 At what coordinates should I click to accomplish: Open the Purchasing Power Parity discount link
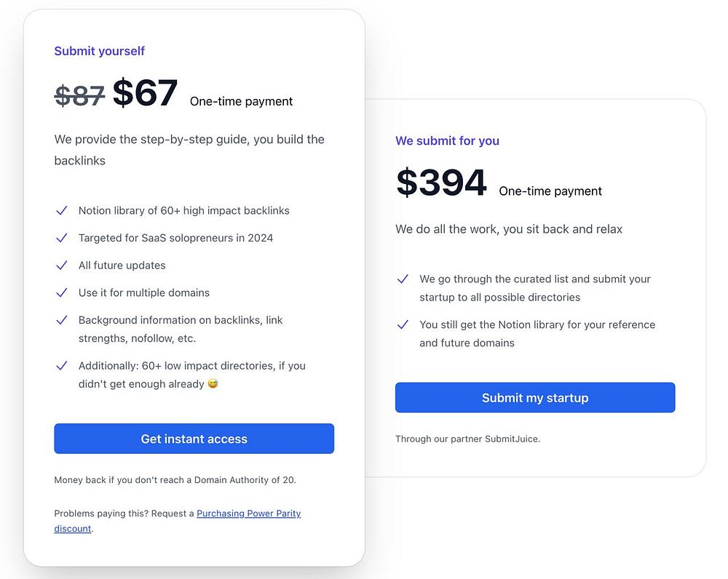248,514
